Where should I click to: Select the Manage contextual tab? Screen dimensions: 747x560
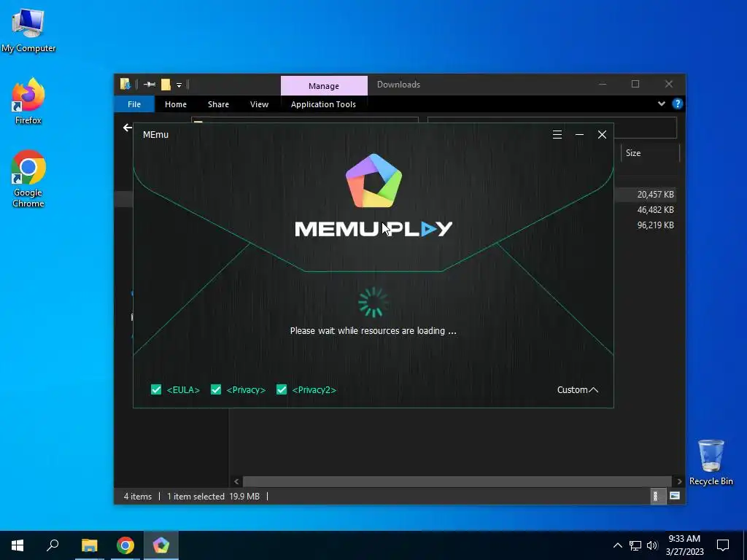pos(324,86)
